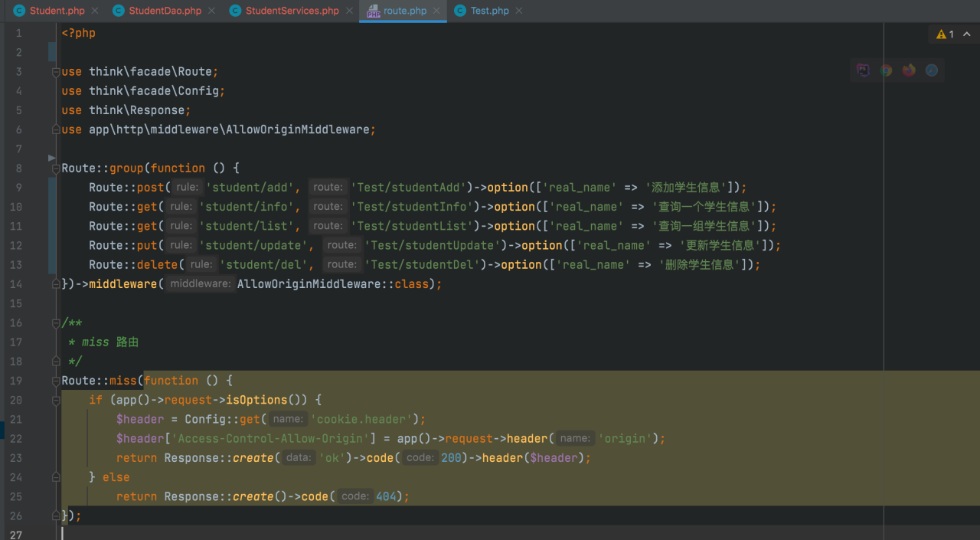Click isOptions method call on line 20
The image size is (980, 540).
[256, 400]
